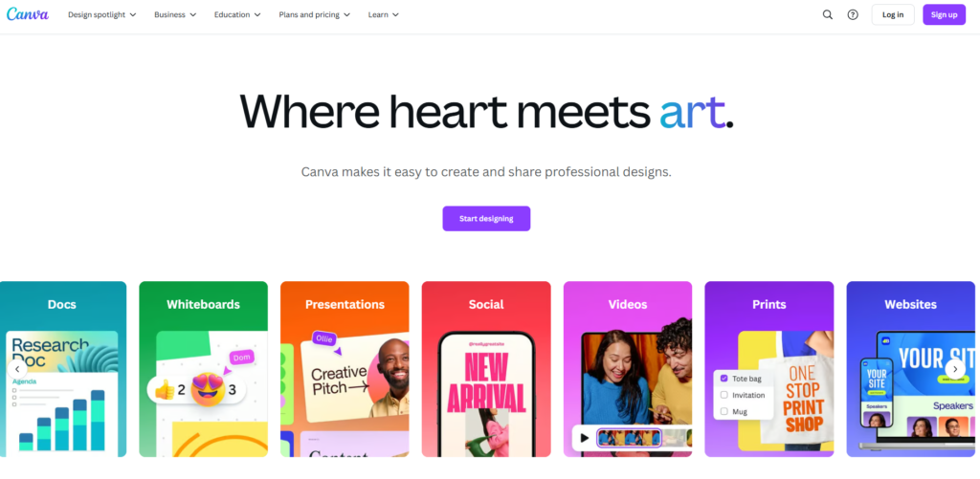The width and height of the screenshot is (980, 479).
Task: Check the Invitation checkbox
Action: coord(724,395)
